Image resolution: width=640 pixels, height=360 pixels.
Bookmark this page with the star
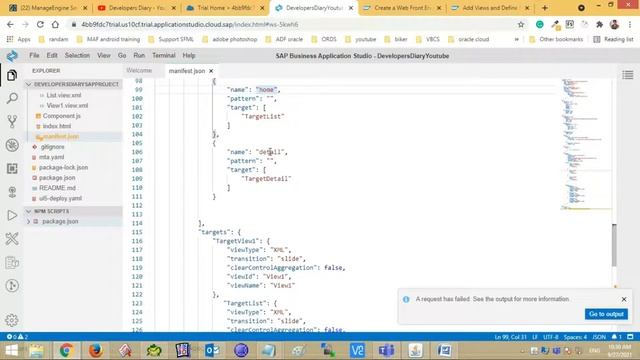coord(521,24)
